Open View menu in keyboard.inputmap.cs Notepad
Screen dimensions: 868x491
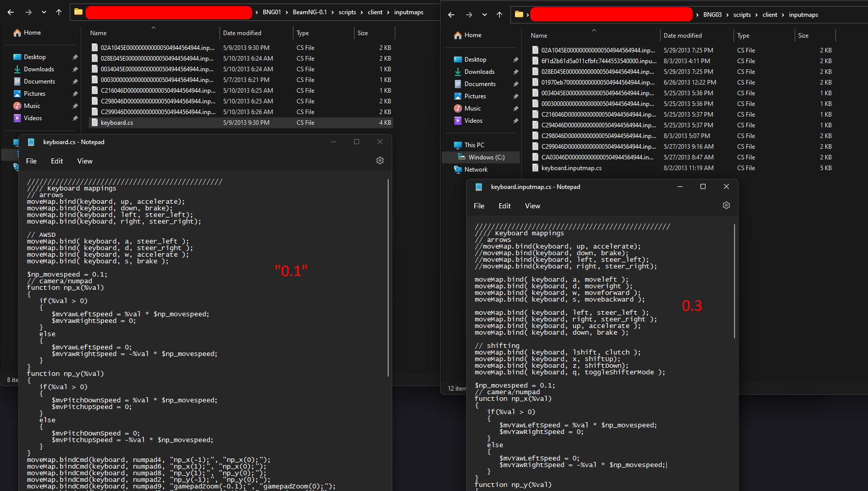click(x=532, y=206)
